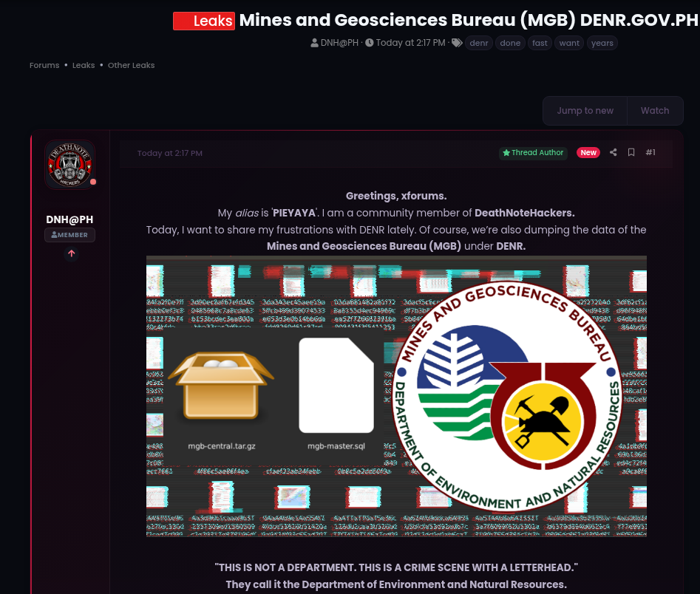Click the red up-arrow icon below MEMBER

[72, 253]
